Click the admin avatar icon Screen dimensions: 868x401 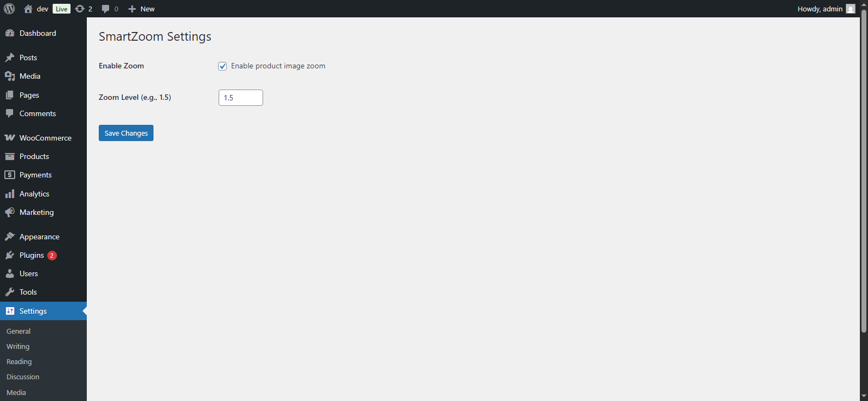[x=851, y=9]
